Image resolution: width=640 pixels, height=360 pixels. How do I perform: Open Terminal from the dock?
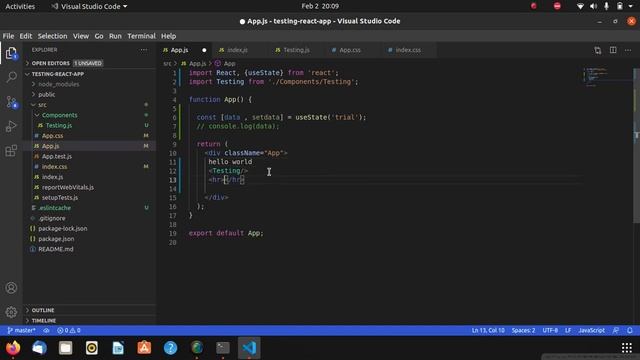tap(223, 348)
